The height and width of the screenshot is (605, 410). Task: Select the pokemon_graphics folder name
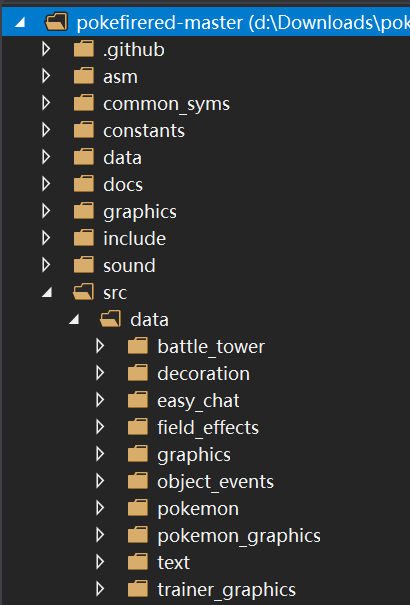(x=239, y=536)
